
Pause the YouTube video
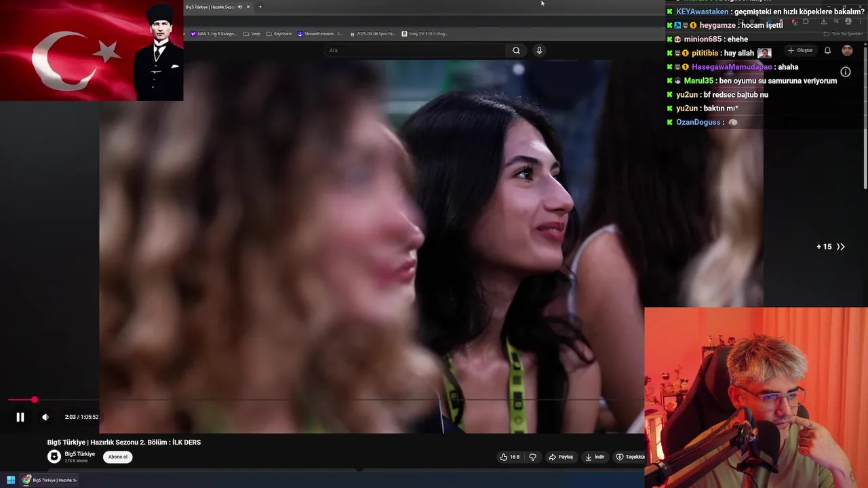pyautogui.click(x=20, y=418)
